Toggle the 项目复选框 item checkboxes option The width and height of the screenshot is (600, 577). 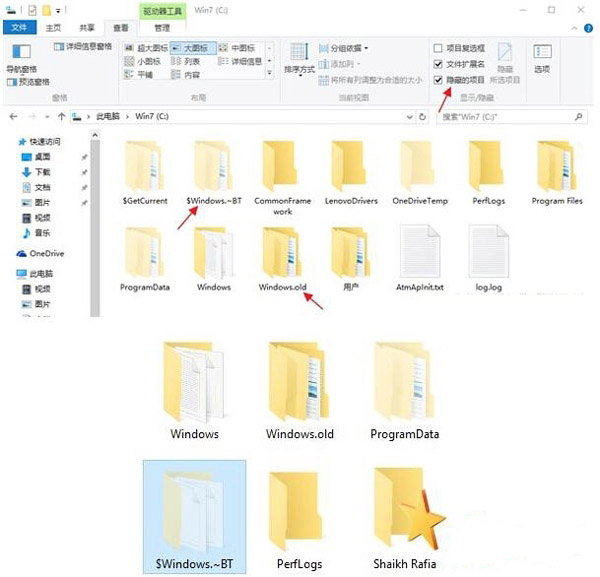[x=438, y=47]
